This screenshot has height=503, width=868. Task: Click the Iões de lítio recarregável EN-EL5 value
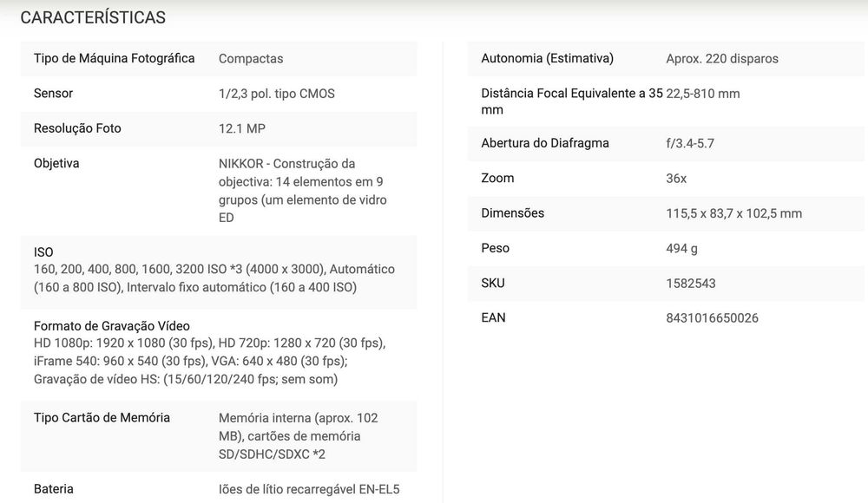click(309, 489)
